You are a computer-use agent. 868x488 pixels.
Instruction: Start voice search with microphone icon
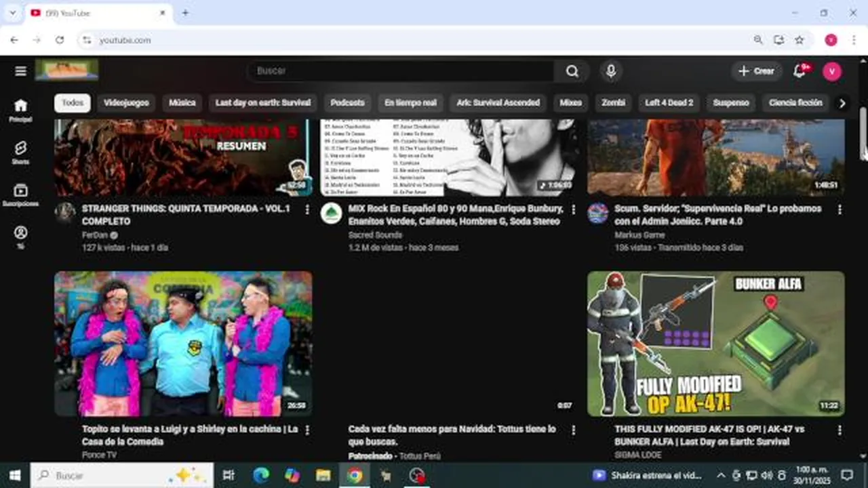611,71
